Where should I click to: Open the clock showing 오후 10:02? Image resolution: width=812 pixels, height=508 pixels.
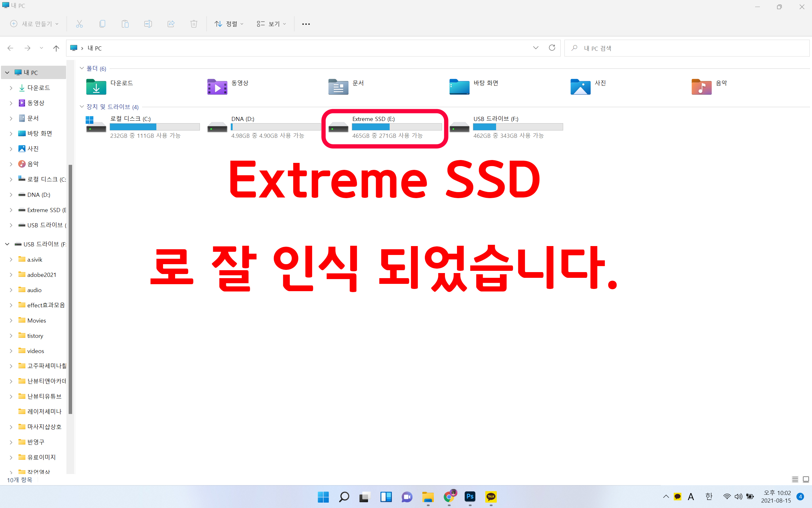(x=777, y=497)
